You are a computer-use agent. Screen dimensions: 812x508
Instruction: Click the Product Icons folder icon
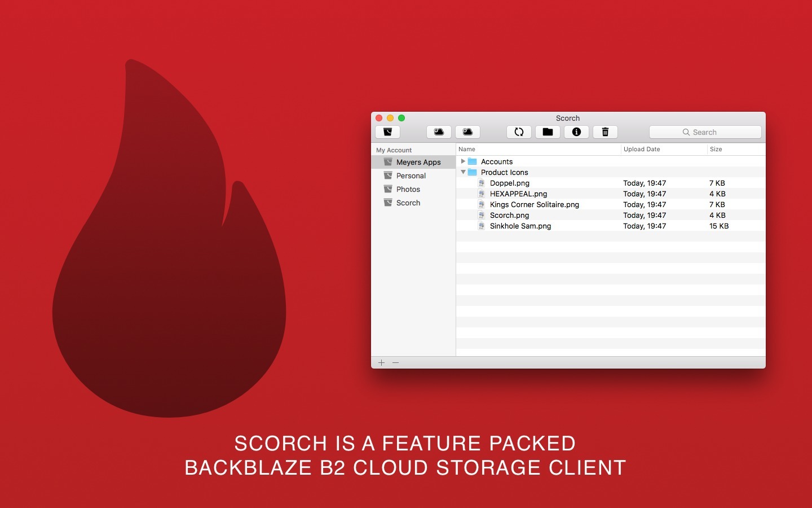coord(473,172)
